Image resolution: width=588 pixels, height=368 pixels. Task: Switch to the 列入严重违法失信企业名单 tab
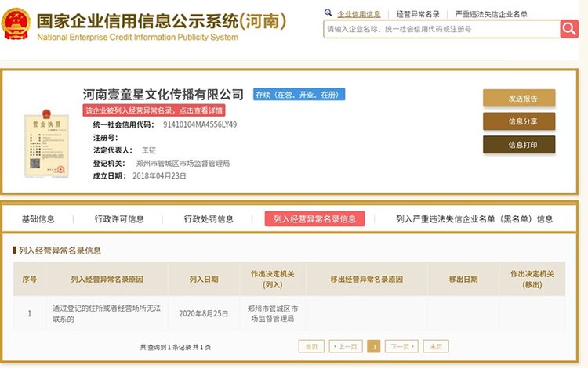click(x=474, y=219)
